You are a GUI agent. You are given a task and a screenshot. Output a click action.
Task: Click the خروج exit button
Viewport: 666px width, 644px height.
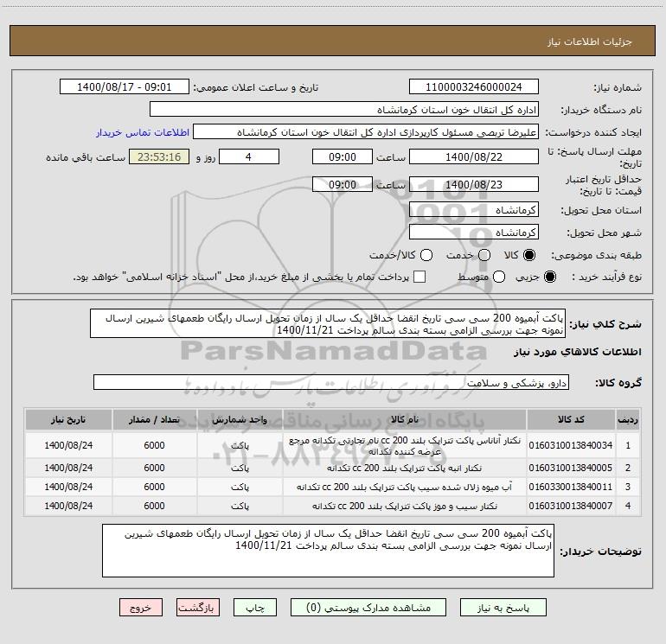point(141,608)
